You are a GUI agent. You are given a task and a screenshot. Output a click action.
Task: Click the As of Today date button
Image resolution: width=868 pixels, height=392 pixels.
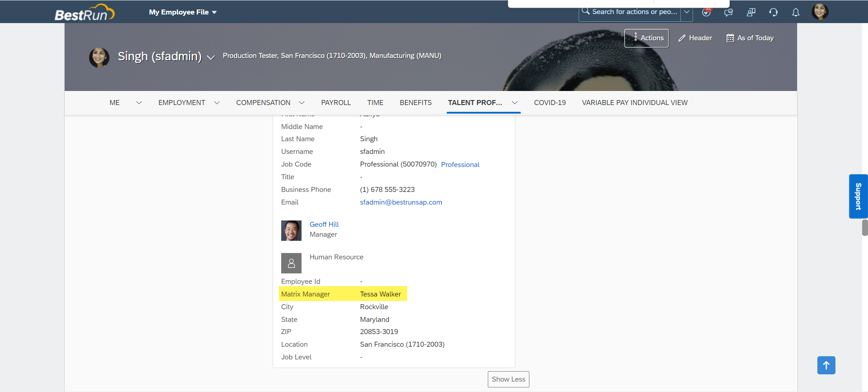pyautogui.click(x=750, y=38)
